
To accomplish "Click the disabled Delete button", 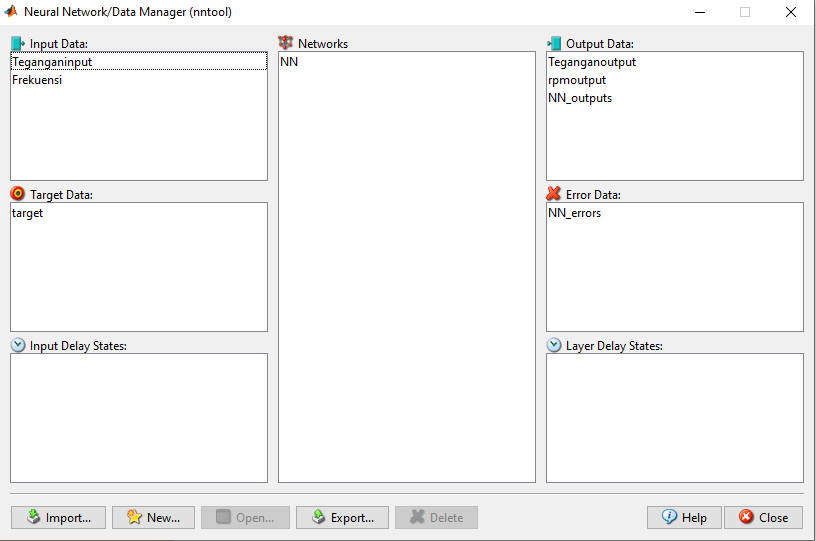I will [437, 518].
